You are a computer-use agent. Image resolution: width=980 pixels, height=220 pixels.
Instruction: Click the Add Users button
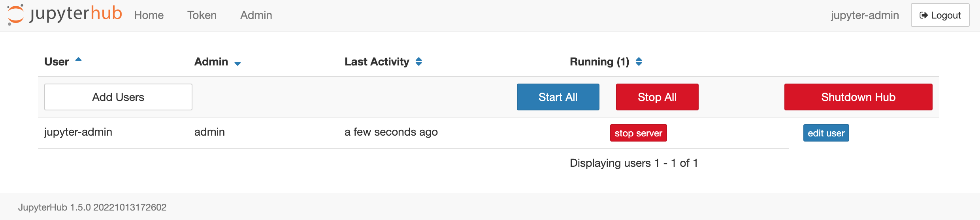[x=118, y=97]
